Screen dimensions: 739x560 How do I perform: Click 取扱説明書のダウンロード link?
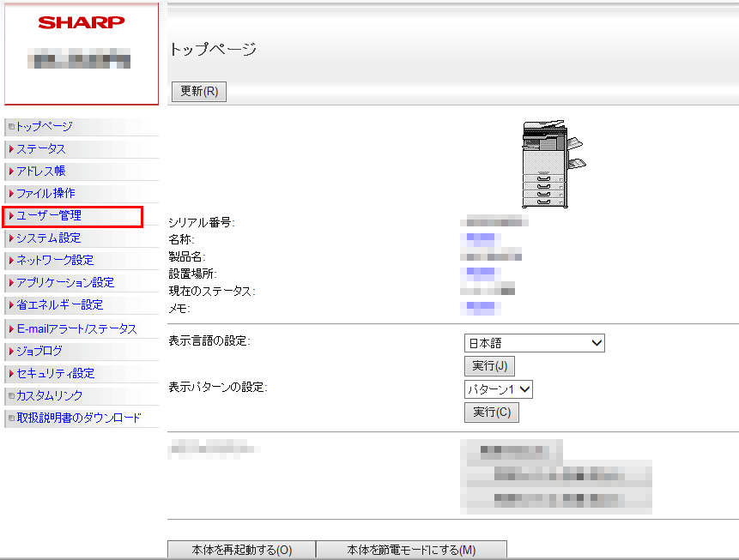tap(79, 418)
